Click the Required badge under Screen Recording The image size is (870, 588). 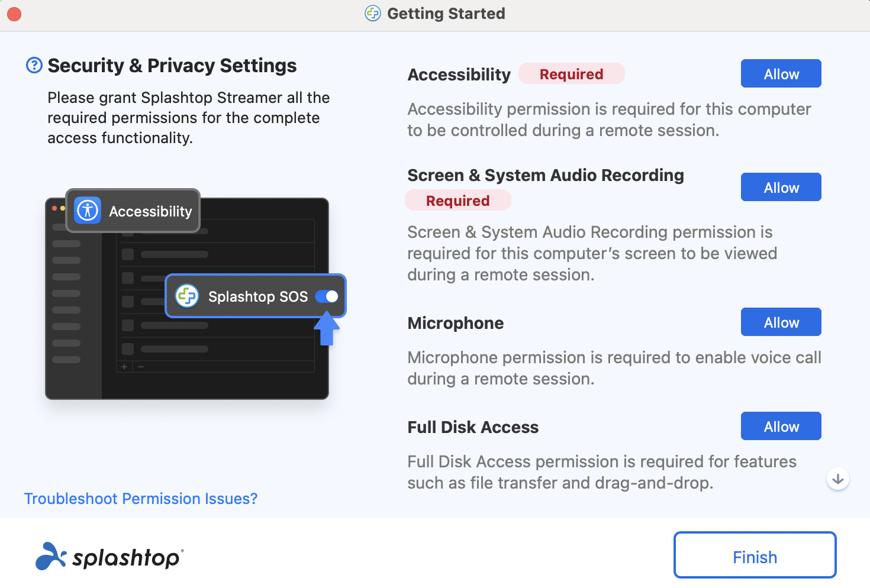tap(458, 201)
